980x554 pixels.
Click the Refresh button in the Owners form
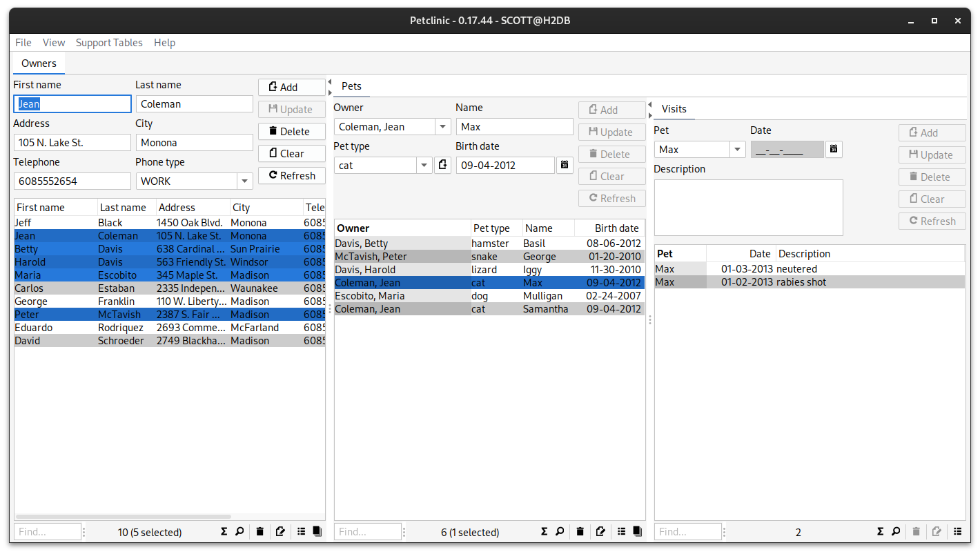click(x=291, y=176)
